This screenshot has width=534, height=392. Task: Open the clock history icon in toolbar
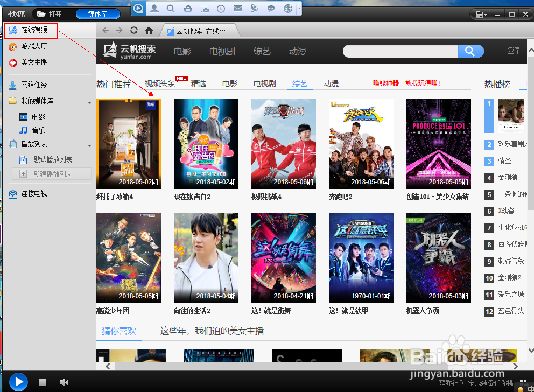(221, 9)
